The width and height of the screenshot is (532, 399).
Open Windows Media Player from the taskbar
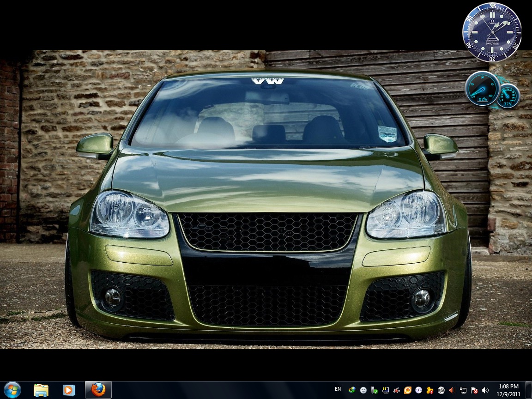pyautogui.click(x=69, y=390)
